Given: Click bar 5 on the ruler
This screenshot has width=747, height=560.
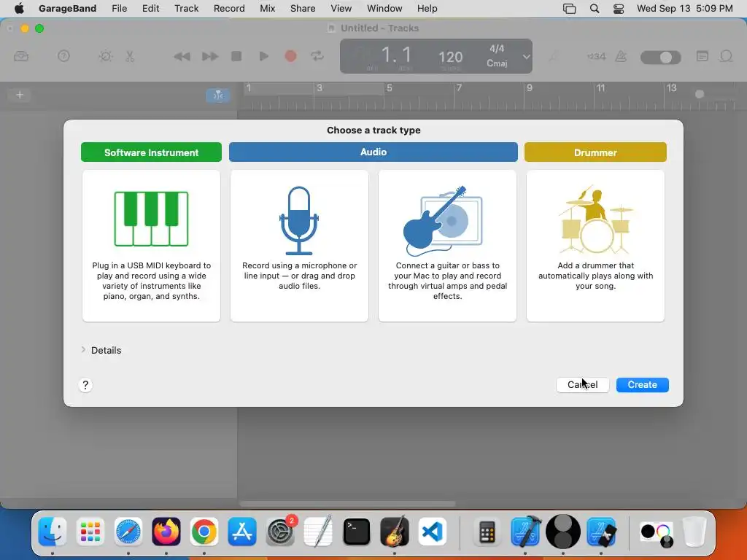Looking at the screenshot, I should (x=390, y=88).
